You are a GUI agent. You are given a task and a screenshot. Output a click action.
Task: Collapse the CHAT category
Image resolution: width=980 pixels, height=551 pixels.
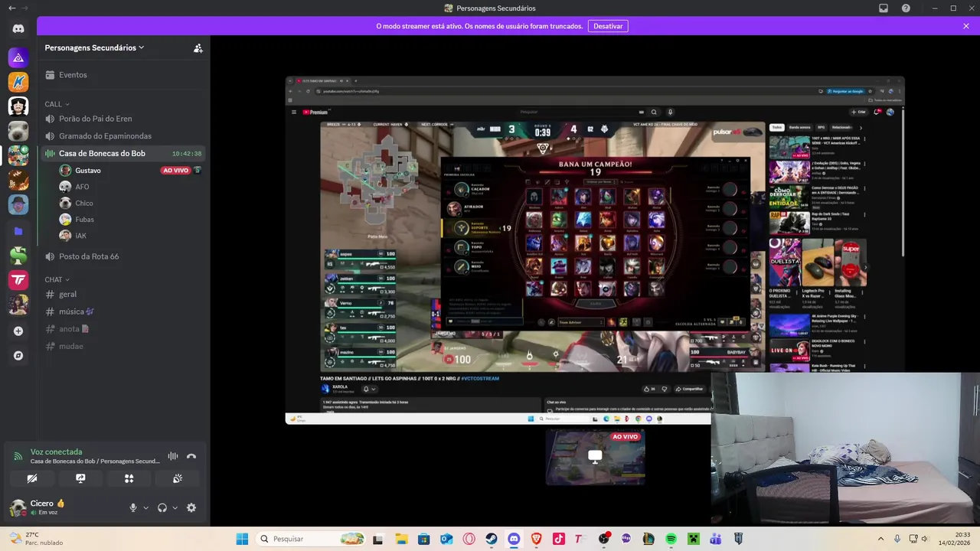[57, 279]
